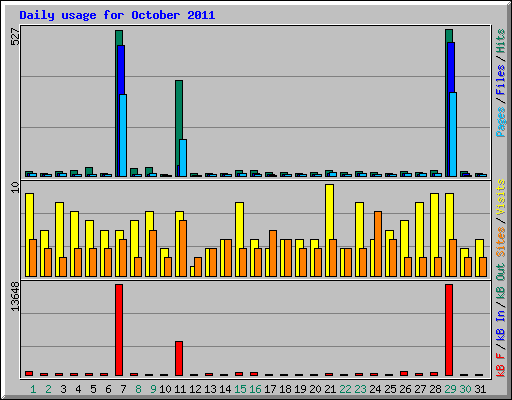
Task: Click day 6 on the x-axis
Action: 108,389
